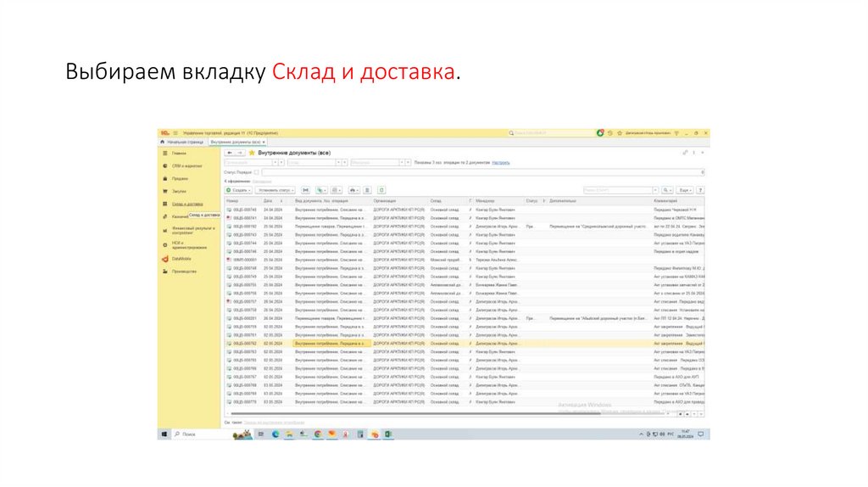The width and height of the screenshot is (868, 487).
Task: Sort by the Комментарий column header
Action: (665, 200)
